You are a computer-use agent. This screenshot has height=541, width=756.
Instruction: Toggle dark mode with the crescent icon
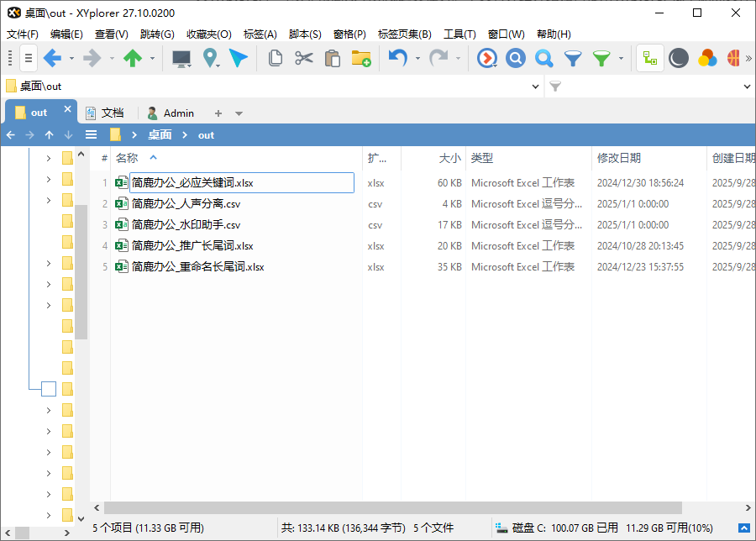[679, 57]
